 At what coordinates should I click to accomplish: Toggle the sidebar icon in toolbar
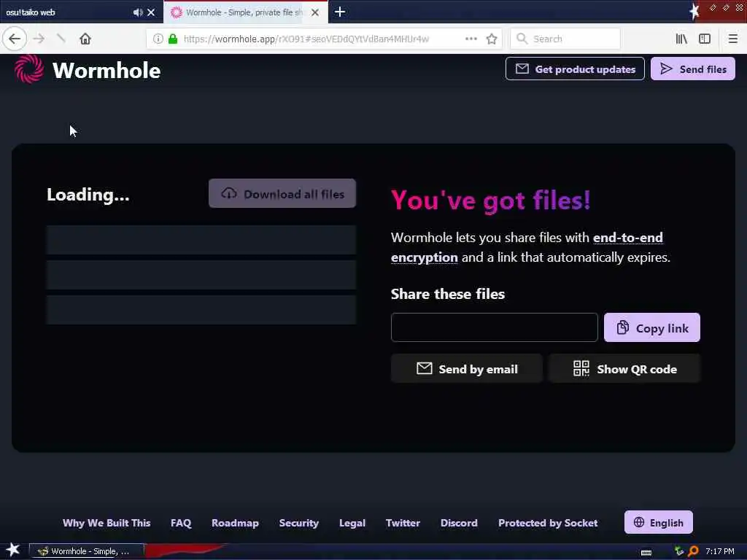tap(705, 39)
